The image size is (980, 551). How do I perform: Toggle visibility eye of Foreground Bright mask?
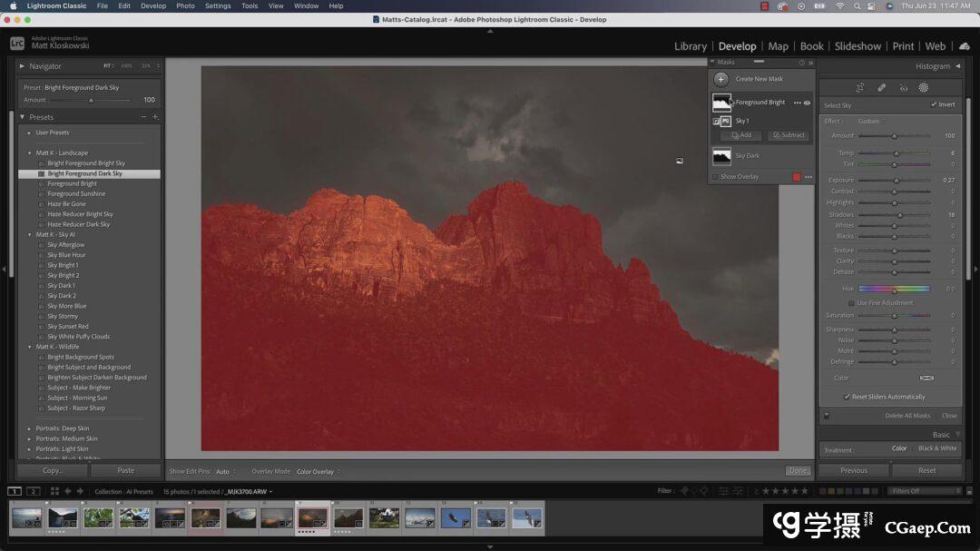pyautogui.click(x=807, y=103)
